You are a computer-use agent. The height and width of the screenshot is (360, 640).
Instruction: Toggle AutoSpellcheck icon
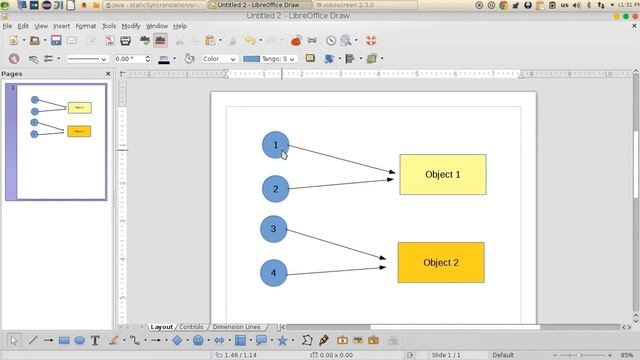click(x=160, y=40)
